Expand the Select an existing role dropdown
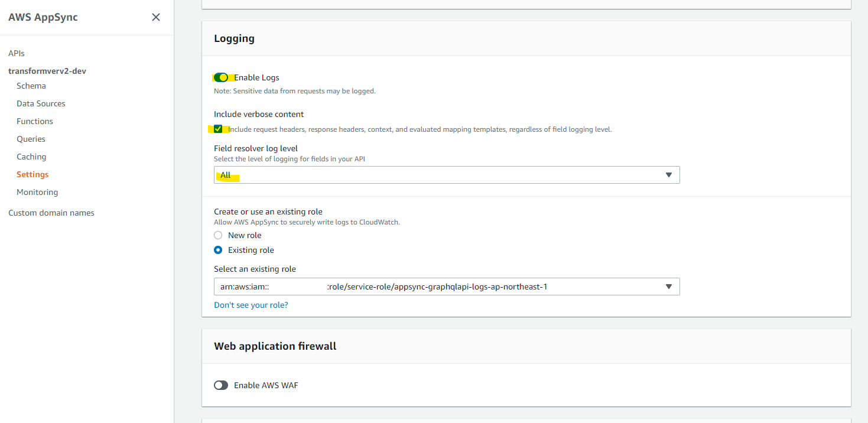This screenshot has width=868, height=423. click(446, 287)
